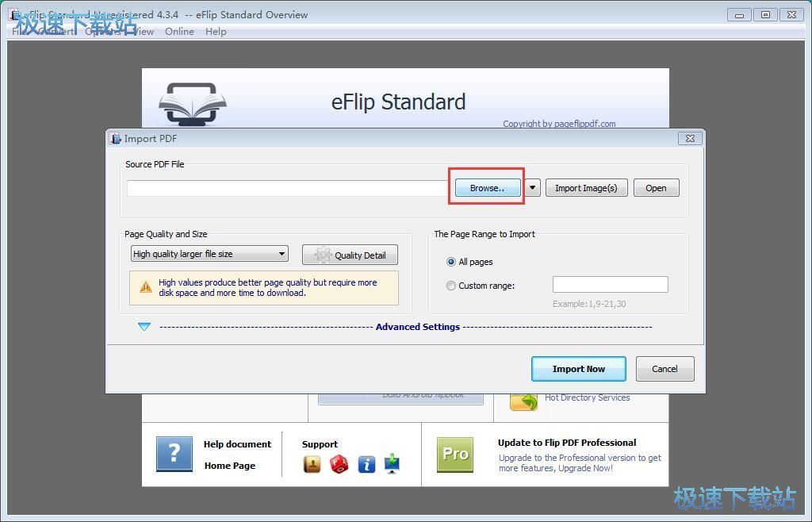Screen dimensions: 812x522
Task: Click the Hot Directory Services folder icon
Action: [x=523, y=402]
